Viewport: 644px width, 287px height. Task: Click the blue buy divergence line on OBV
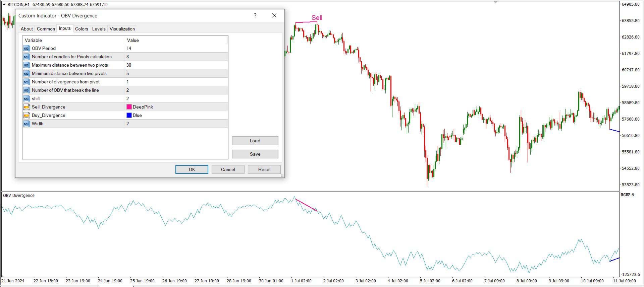pyautogui.click(x=614, y=260)
